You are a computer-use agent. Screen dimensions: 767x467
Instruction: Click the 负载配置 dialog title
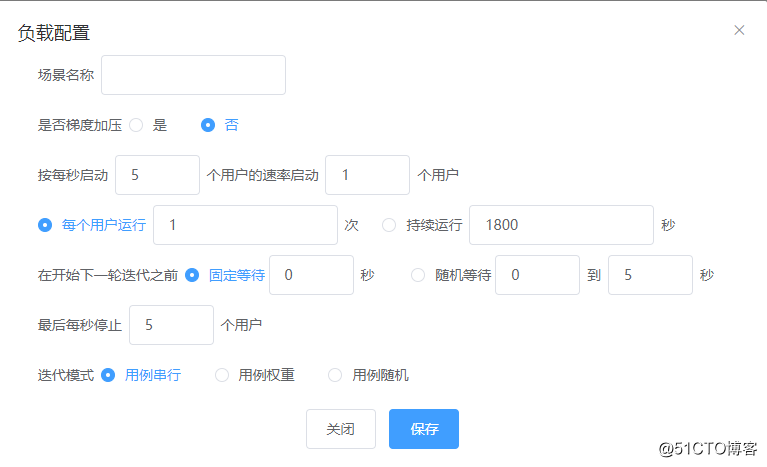[x=54, y=33]
